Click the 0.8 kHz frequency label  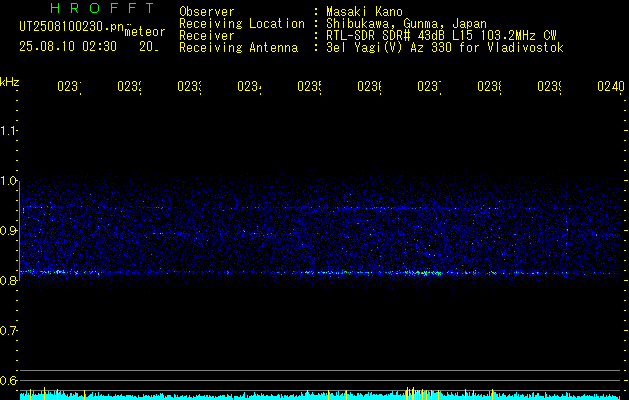(8, 280)
